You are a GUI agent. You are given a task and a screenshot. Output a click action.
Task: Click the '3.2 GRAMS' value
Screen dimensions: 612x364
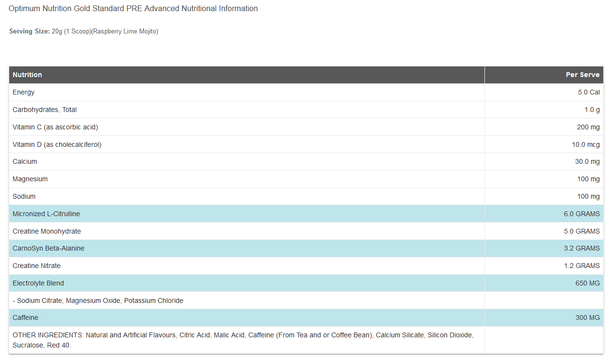582,248
